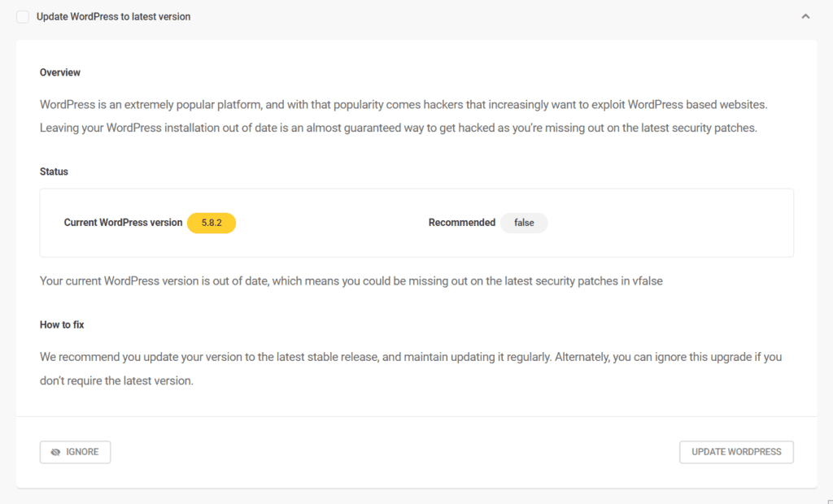Click the yellow 5.8.2 version badge
833x504 pixels.
point(212,223)
